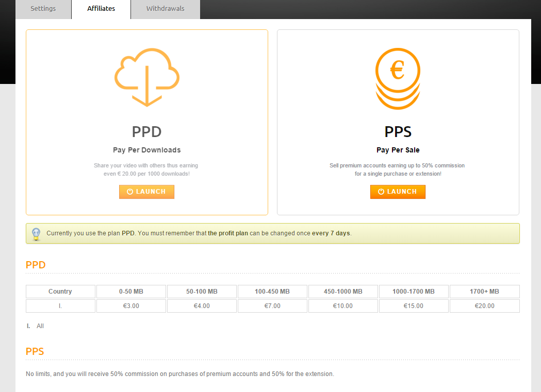Click power icon on PPD Launch button

[130, 192]
